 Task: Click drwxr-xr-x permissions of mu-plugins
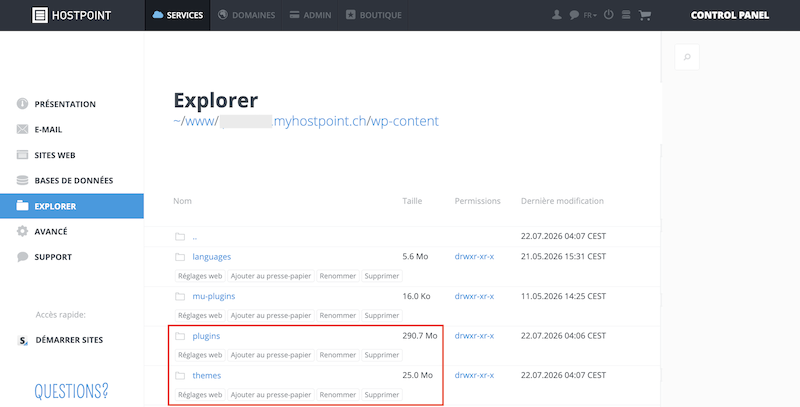click(x=474, y=296)
